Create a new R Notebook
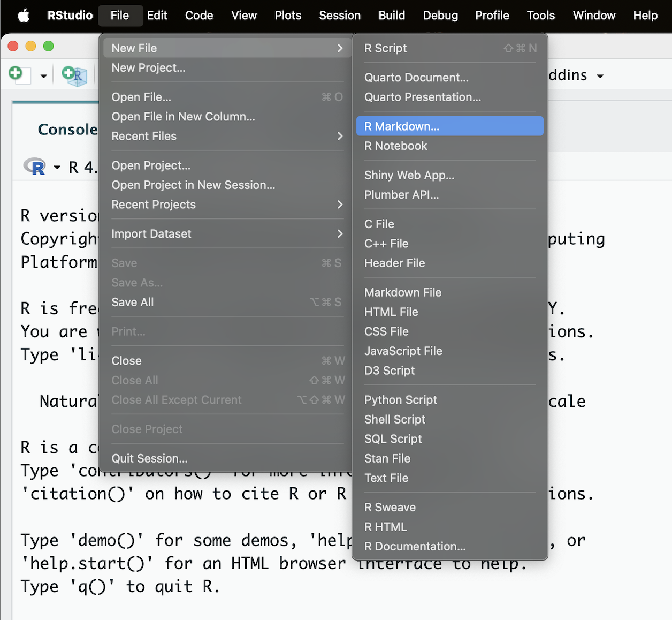672x620 pixels. pos(450,146)
